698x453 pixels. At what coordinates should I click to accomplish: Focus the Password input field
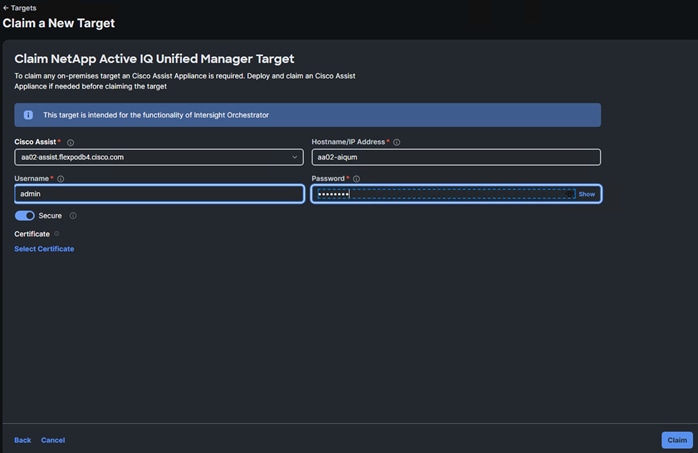(x=446, y=194)
